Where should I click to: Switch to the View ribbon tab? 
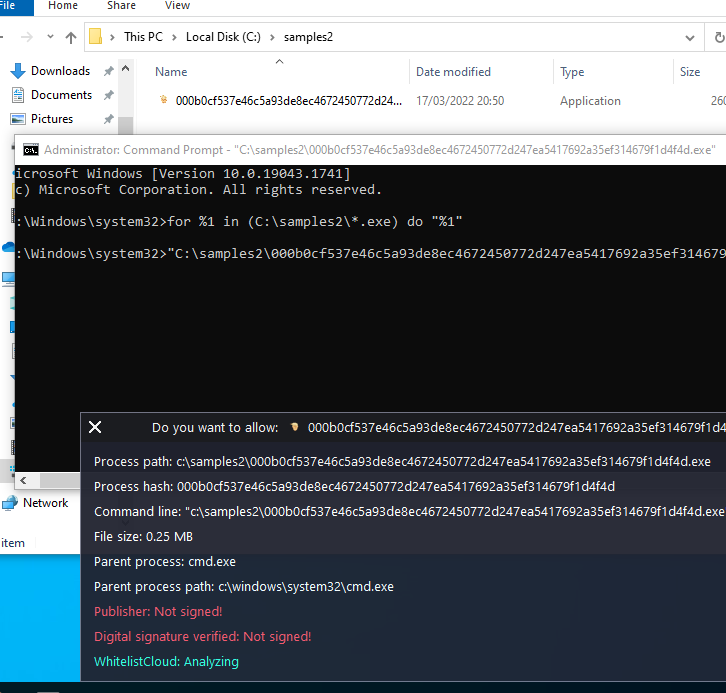[177, 6]
